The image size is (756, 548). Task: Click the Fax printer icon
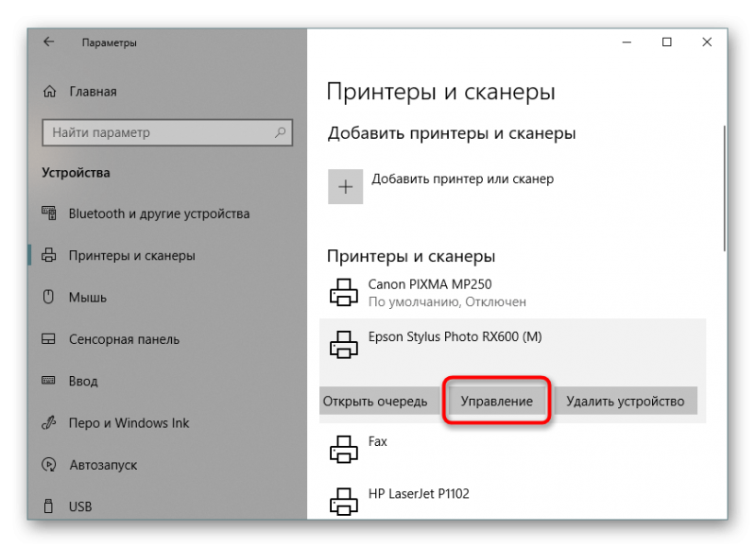344,449
